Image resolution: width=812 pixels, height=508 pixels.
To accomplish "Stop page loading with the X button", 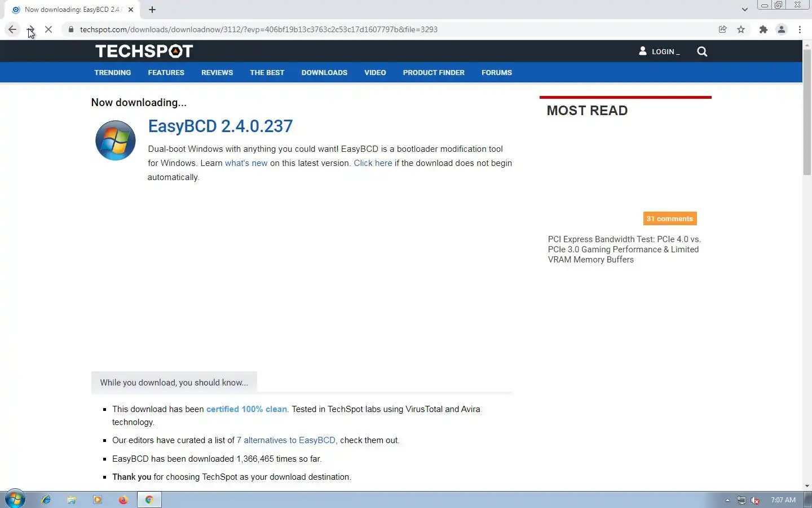I will (x=48, y=29).
